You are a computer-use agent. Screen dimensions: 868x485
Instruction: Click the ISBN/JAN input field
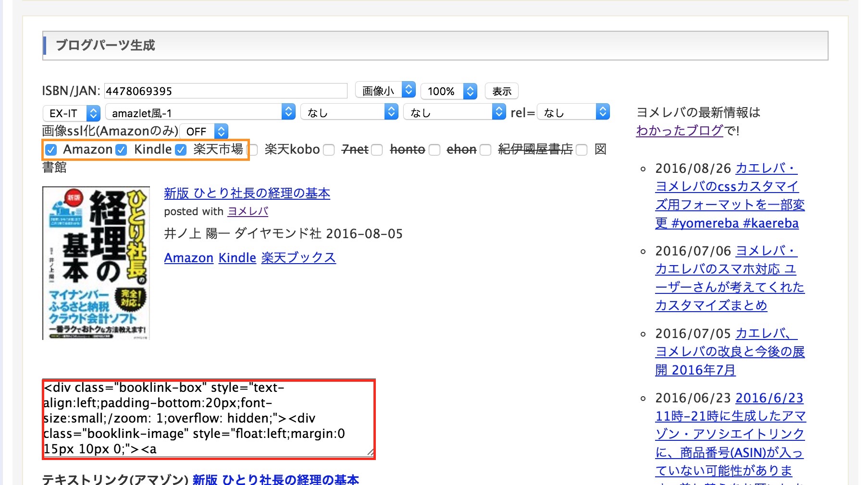(x=226, y=91)
